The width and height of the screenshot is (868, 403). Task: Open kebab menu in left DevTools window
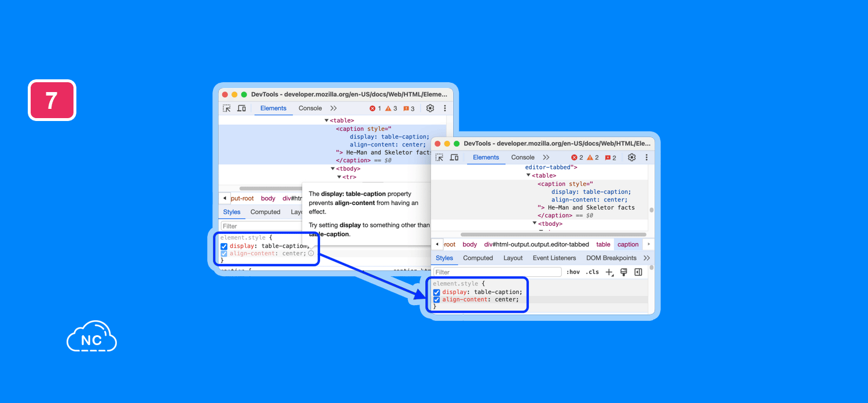click(x=444, y=108)
